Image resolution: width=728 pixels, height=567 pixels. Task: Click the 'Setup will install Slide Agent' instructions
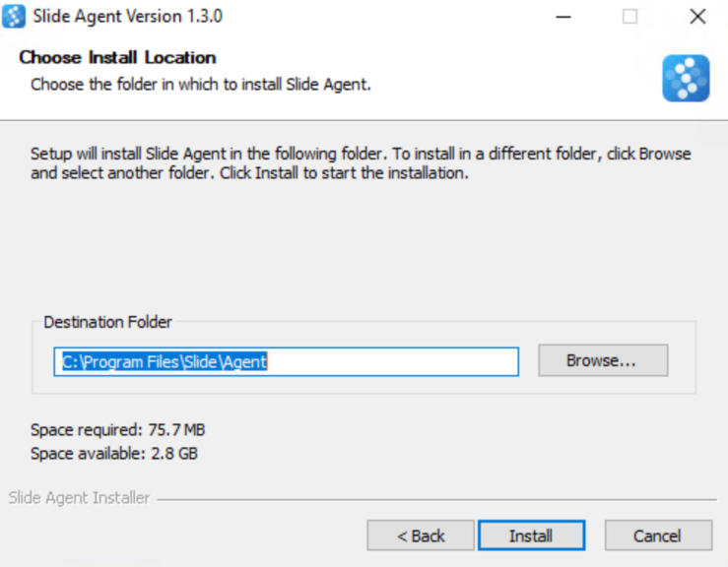(x=361, y=163)
